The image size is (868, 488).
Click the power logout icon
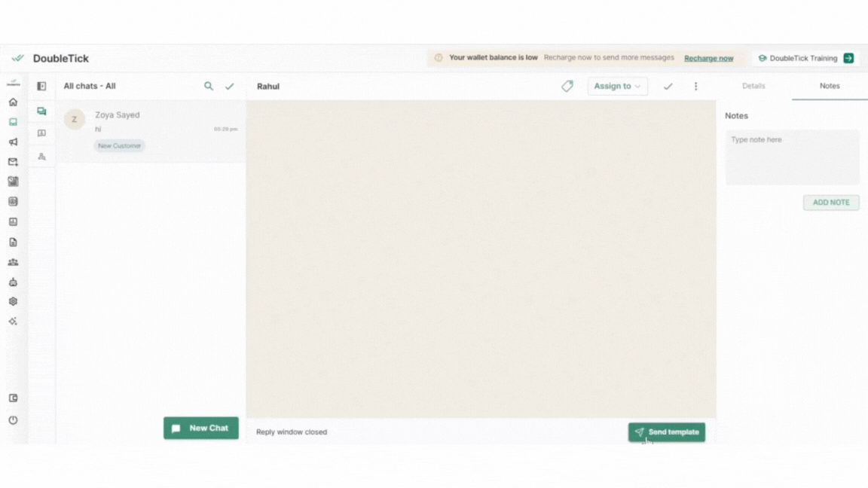(x=13, y=420)
